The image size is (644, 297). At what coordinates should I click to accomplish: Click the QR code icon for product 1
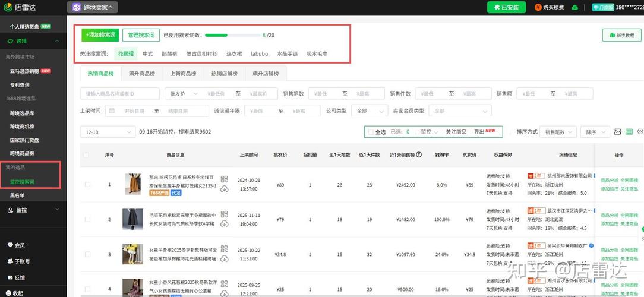pos(224,179)
